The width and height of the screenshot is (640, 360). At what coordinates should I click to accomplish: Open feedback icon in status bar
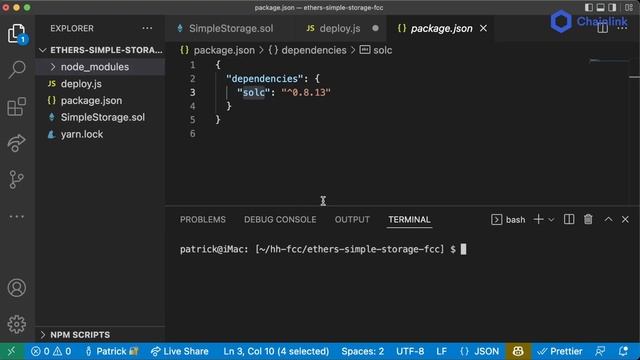pyautogui.click(x=600, y=351)
